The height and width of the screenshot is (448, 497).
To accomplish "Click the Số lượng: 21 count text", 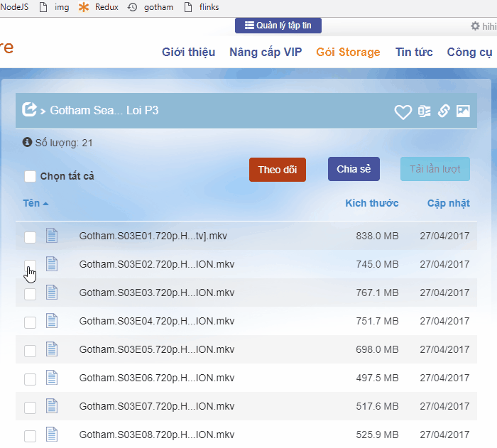I will point(64,143).
